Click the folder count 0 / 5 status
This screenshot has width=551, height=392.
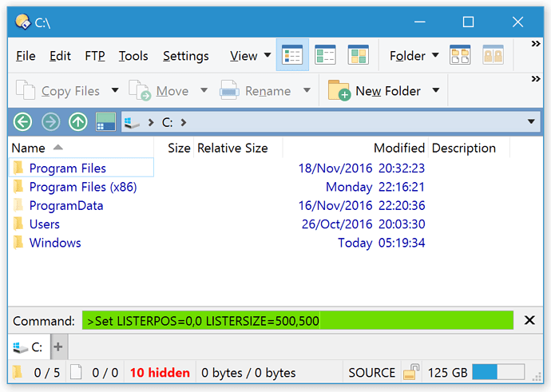(x=47, y=373)
